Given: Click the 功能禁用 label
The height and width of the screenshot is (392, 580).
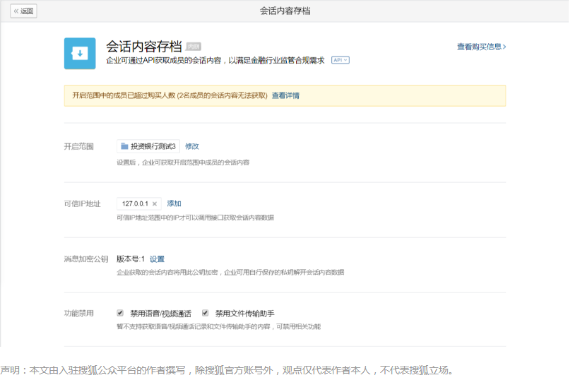Looking at the screenshot, I should point(79,313).
